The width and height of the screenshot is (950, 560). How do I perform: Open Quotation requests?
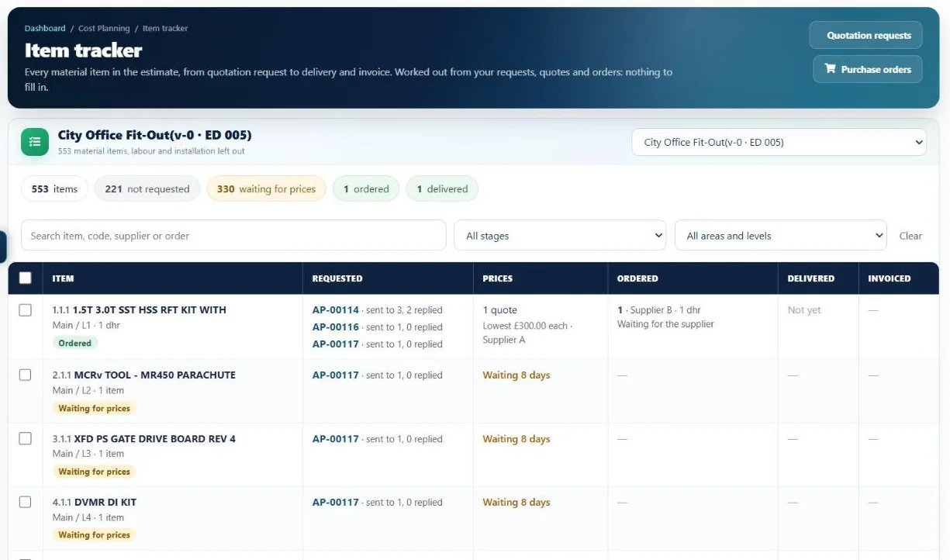coord(866,35)
